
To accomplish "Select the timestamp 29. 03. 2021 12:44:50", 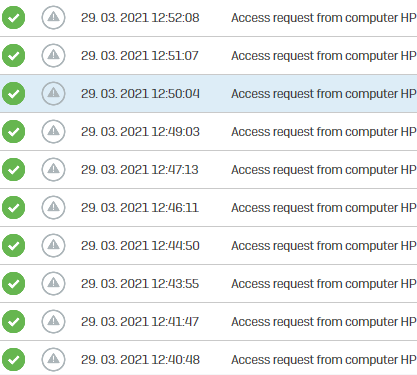I will 140,246.
